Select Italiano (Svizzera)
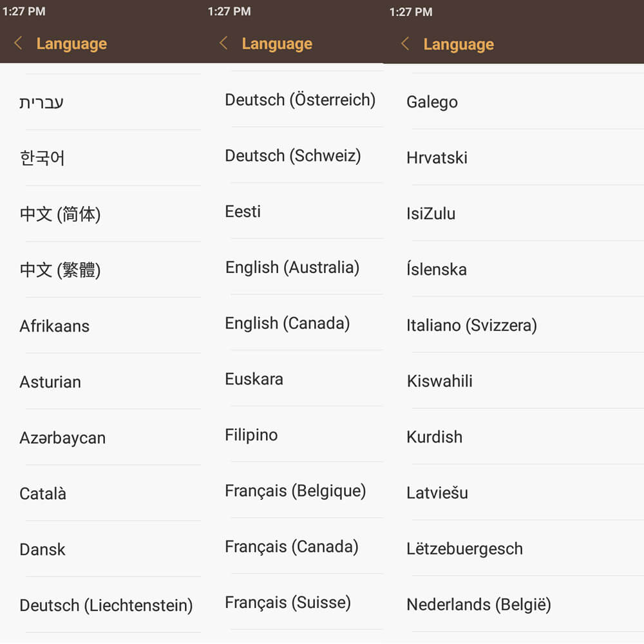The height and width of the screenshot is (644, 644). point(472,325)
